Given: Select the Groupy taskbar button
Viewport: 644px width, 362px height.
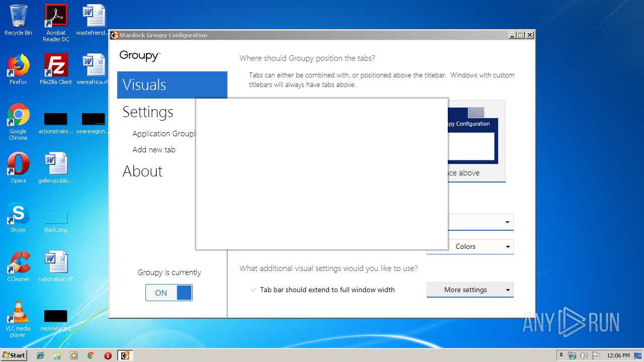Looking at the screenshot, I should pyautogui.click(x=125, y=355).
